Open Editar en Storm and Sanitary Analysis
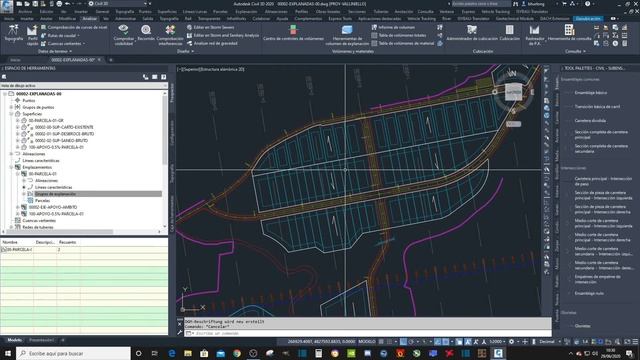 (x=223, y=36)
